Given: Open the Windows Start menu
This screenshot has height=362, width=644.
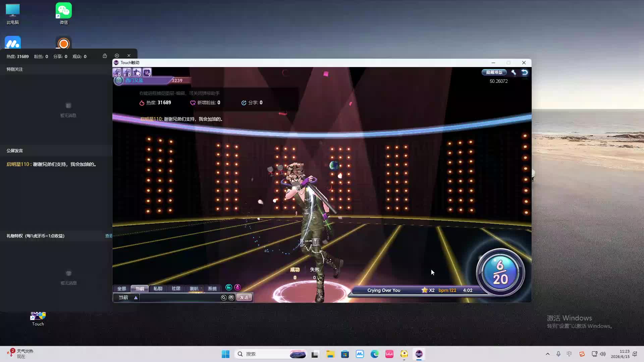Looking at the screenshot, I should click(x=225, y=354).
